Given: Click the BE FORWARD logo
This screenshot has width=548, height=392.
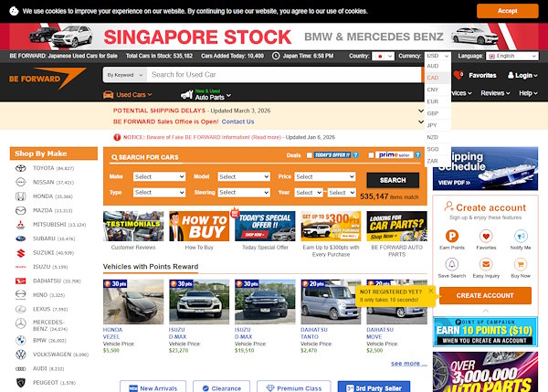Looking at the screenshot, I should tap(47, 79).
